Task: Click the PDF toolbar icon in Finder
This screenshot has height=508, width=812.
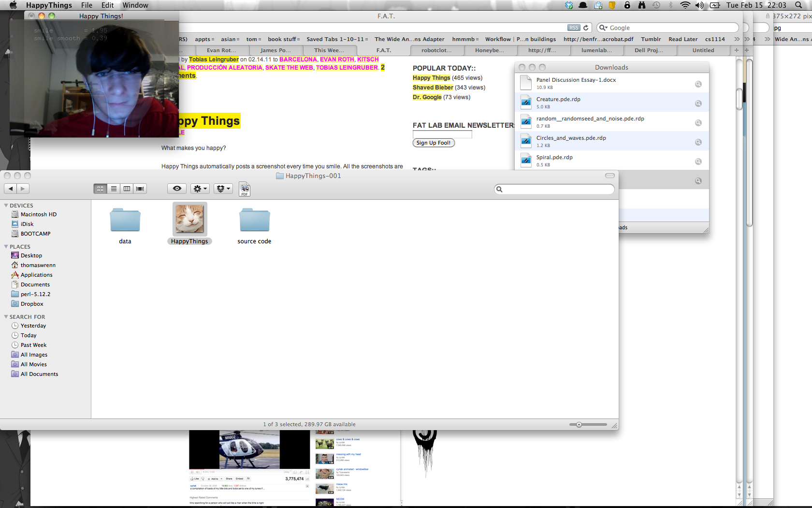Action: [x=245, y=189]
